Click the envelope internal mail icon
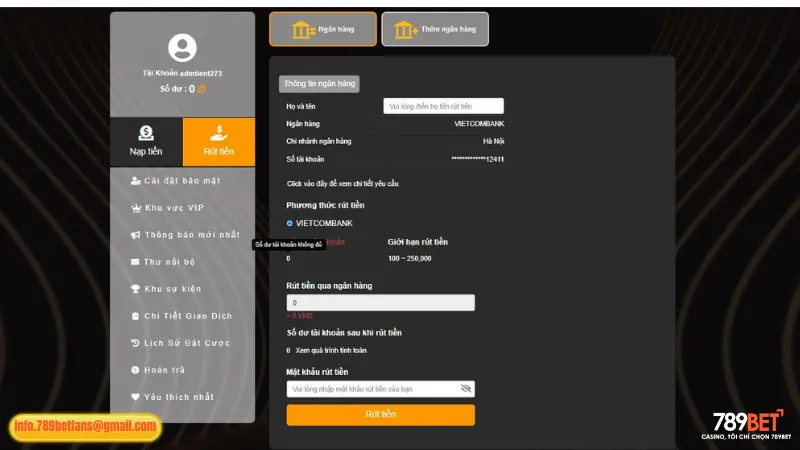 pyautogui.click(x=135, y=262)
